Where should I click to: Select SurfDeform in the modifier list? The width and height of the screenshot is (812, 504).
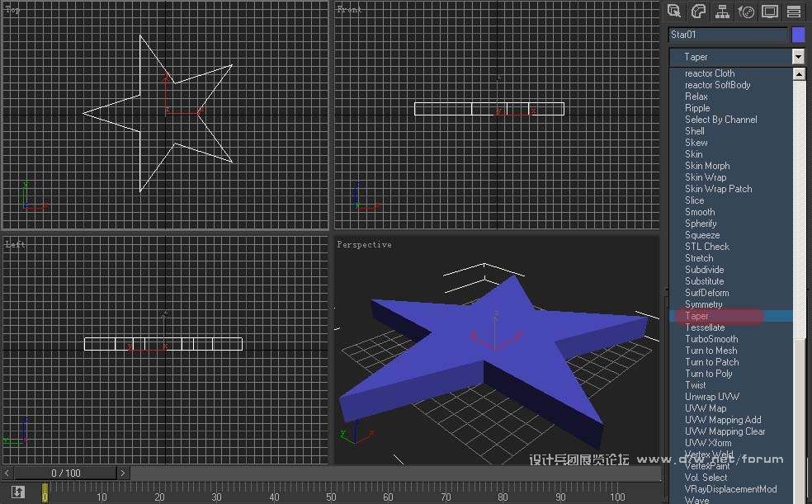click(x=706, y=293)
